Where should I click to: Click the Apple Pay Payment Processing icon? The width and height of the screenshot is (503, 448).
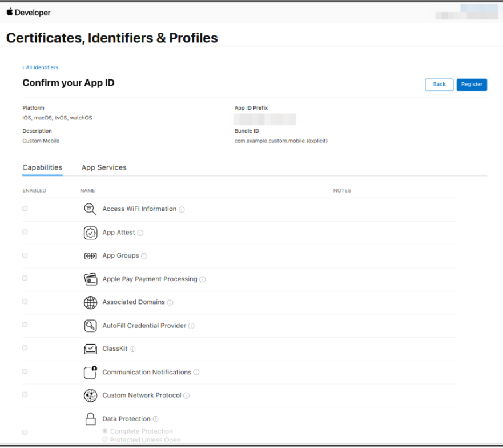pos(90,279)
